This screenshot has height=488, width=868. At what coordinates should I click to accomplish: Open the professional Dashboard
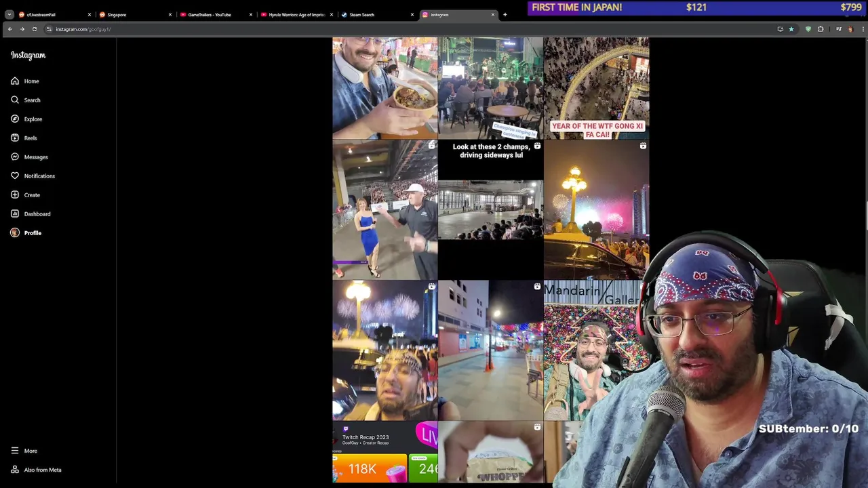pyautogui.click(x=31, y=213)
